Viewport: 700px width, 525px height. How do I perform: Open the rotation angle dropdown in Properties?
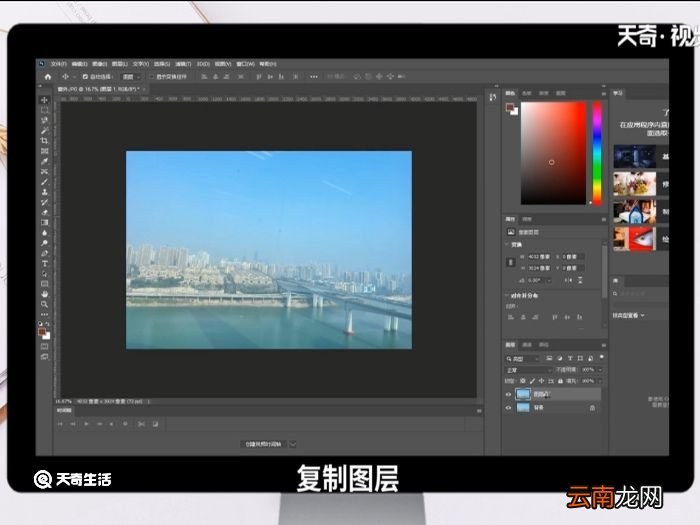(x=549, y=280)
